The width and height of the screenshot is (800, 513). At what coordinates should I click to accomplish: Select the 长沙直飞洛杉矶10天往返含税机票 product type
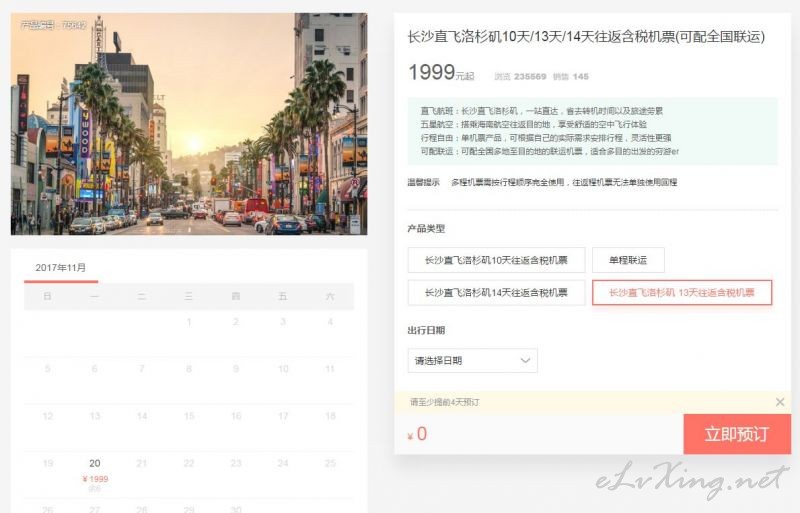496,260
